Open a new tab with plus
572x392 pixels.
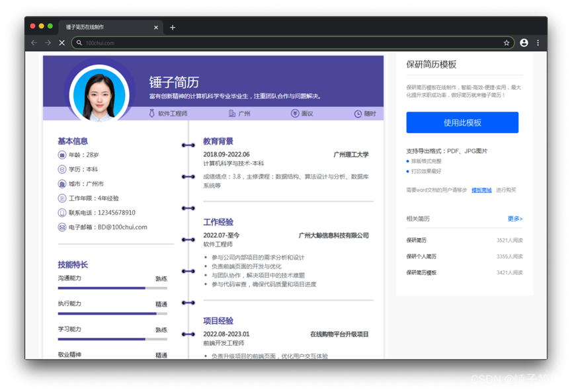173,27
